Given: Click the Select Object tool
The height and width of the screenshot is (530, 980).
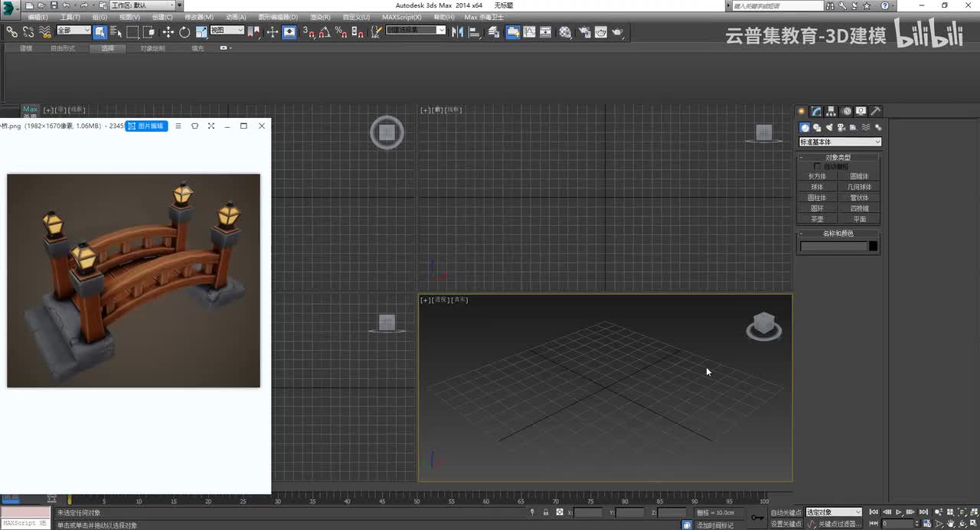Looking at the screenshot, I should coord(100,32).
